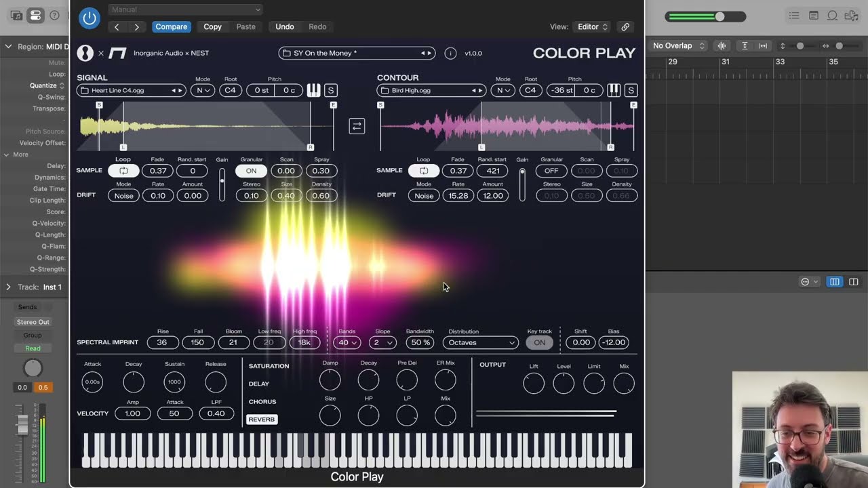Select the CHORUS effect tab
Image resolution: width=868 pixels, height=488 pixels.
click(x=262, y=401)
